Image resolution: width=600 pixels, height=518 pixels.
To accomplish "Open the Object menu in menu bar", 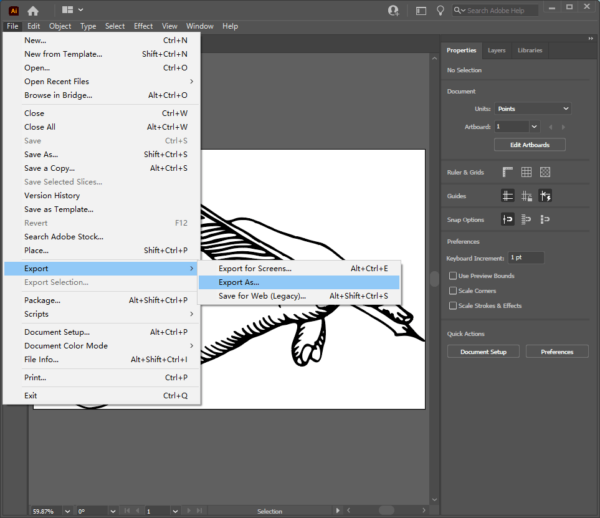I will [x=60, y=26].
